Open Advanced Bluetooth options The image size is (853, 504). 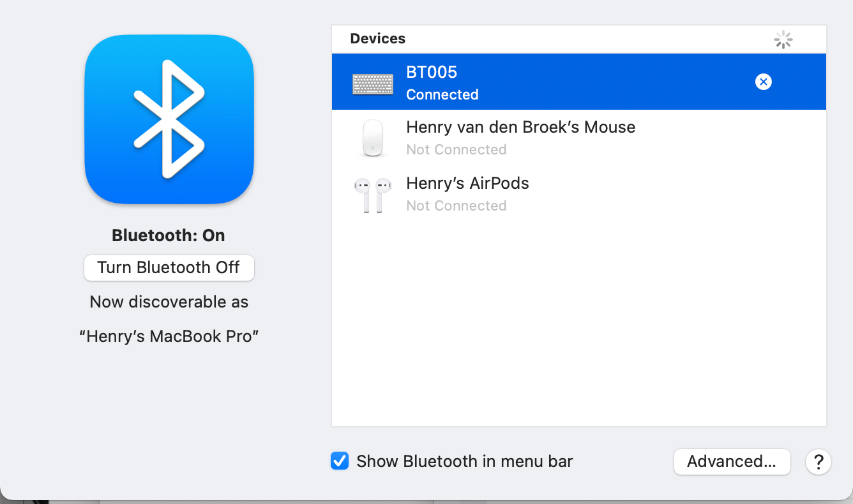point(732,462)
